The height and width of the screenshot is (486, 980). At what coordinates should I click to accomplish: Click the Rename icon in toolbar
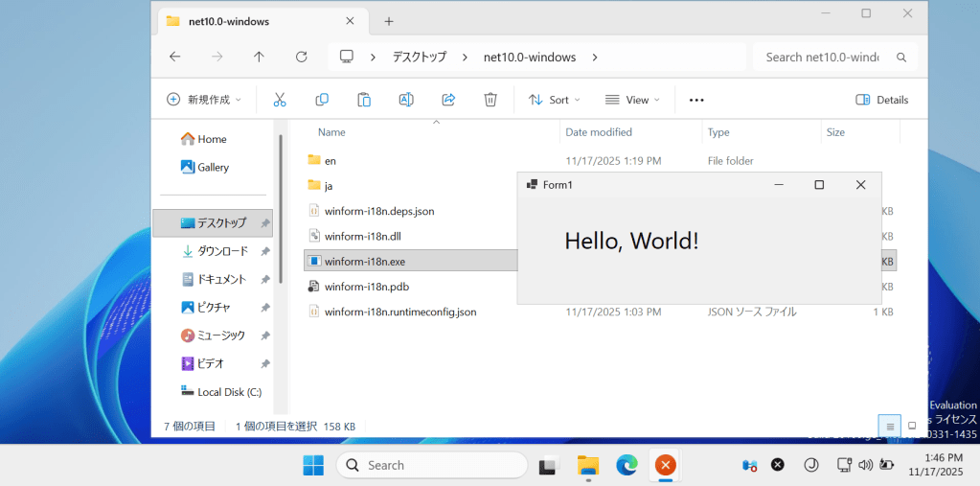pyautogui.click(x=406, y=100)
